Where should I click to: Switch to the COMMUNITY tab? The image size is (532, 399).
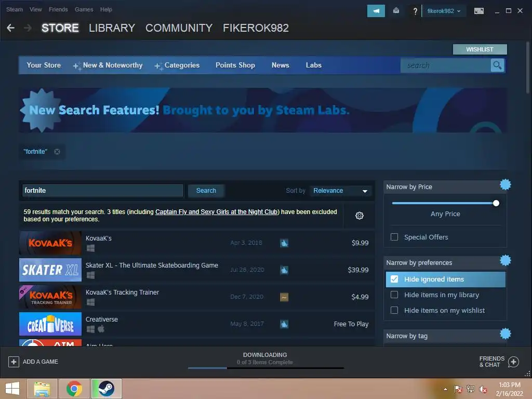(179, 28)
